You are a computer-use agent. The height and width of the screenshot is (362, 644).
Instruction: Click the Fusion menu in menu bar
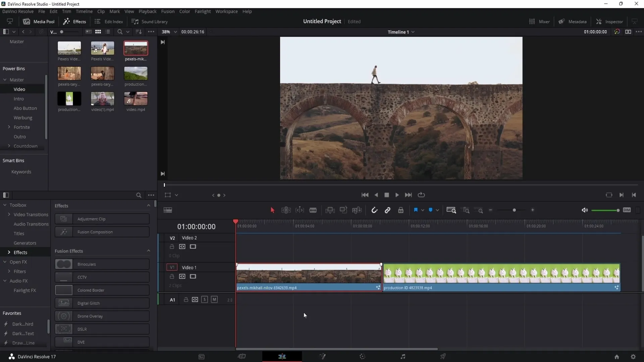[x=168, y=11]
